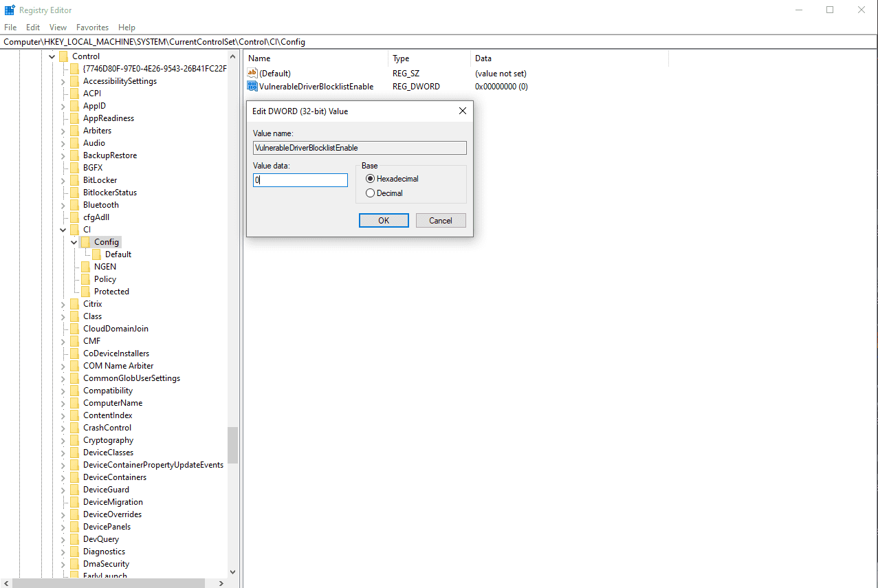This screenshot has width=878, height=588.
Task: Click the BackupRestore folder icon
Action: pyautogui.click(x=74, y=155)
